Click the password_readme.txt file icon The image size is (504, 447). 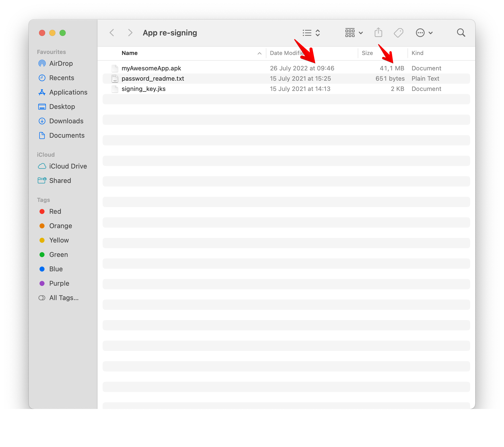[115, 79]
